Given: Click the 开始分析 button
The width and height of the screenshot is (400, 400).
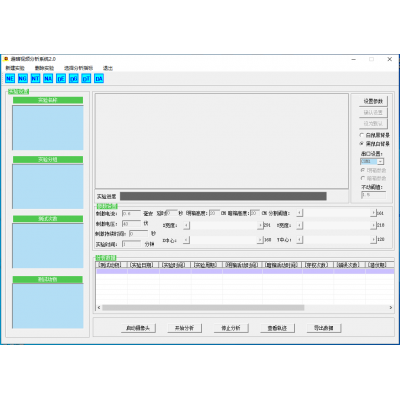Looking at the screenshot, I should coord(184,328).
